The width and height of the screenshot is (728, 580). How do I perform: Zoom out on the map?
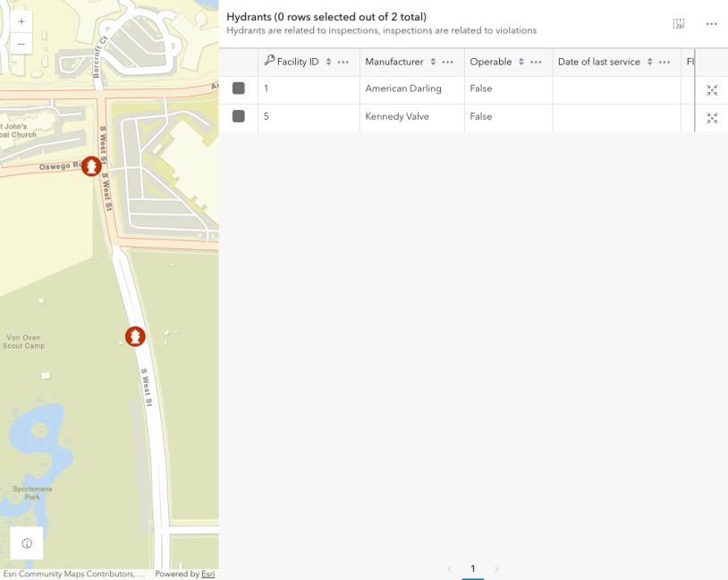pos(21,44)
